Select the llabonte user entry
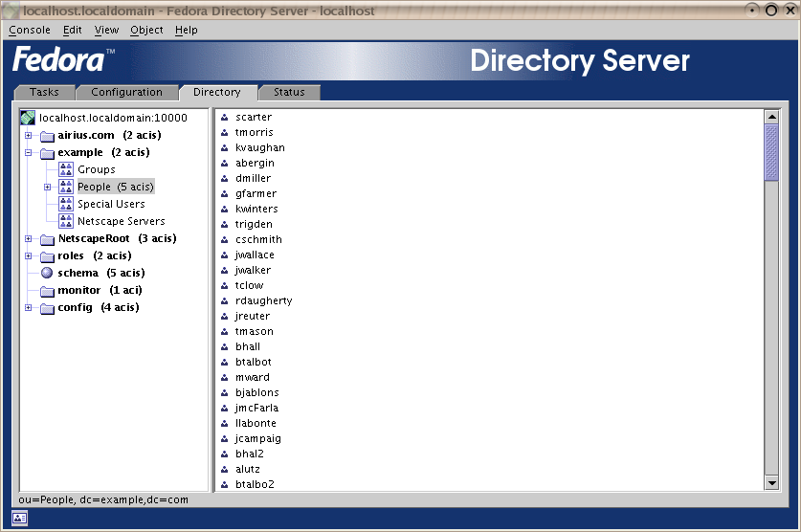This screenshot has width=801, height=532. tap(256, 424)
